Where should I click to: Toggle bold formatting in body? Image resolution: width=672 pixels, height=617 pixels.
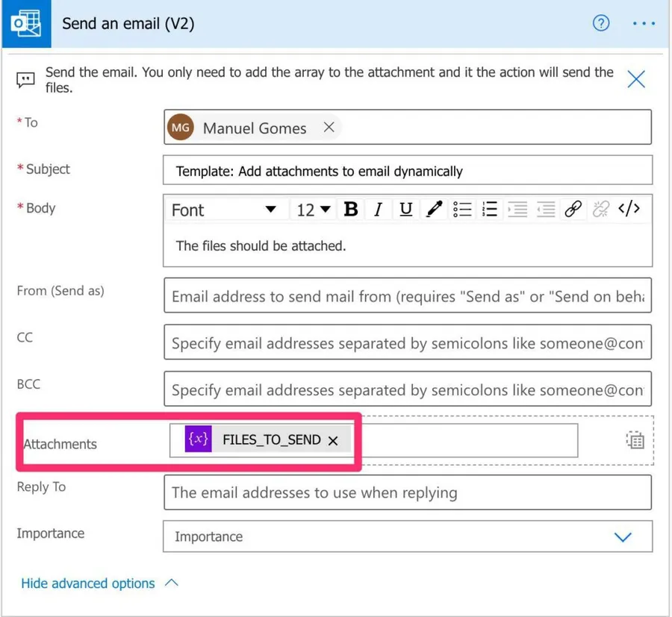(x=351, y=210)
